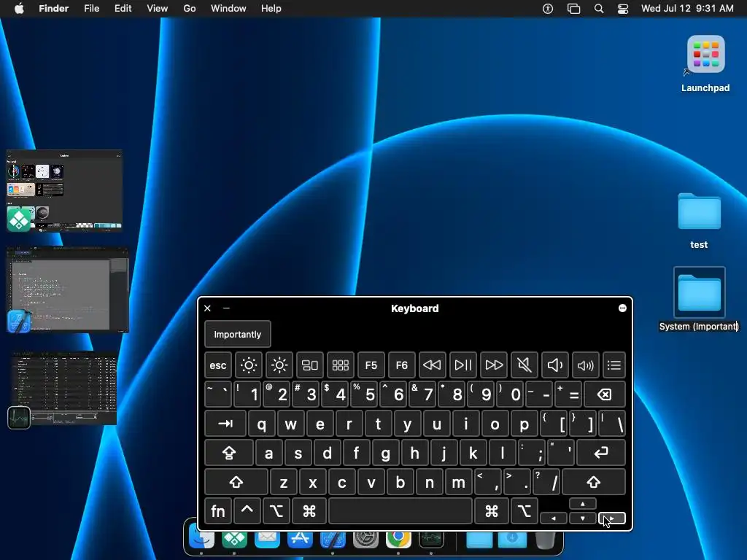
Task: Open the Window menu
Action: tap(228, 9)
